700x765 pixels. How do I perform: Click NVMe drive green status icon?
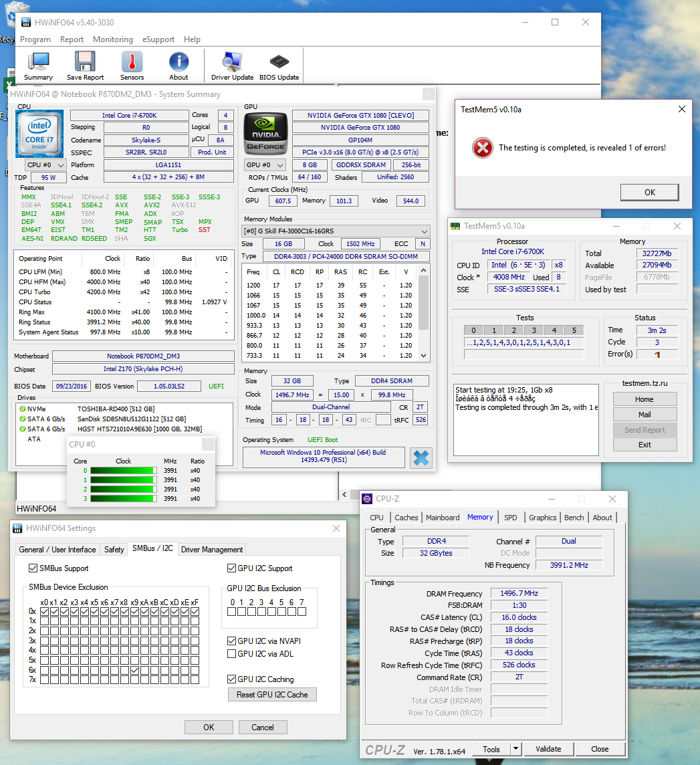pos(23,409)
